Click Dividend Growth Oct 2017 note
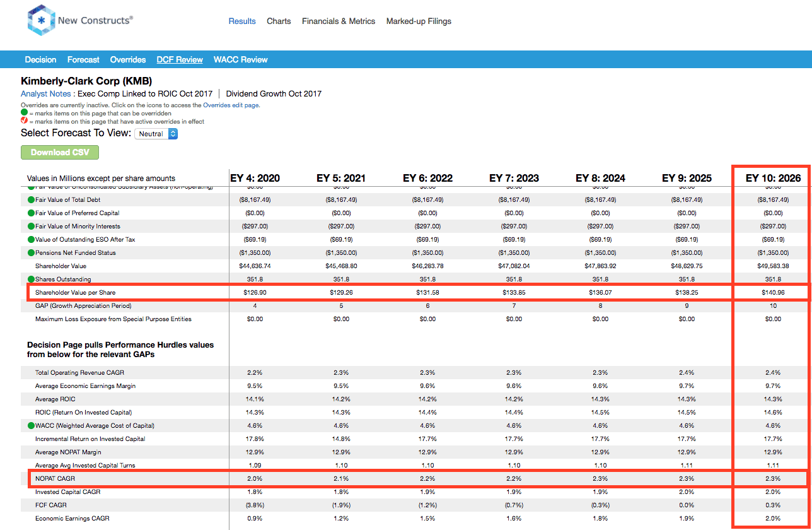The height and width of the screenshot is (530, 812). pyautogui.click(x=274, y=94)
